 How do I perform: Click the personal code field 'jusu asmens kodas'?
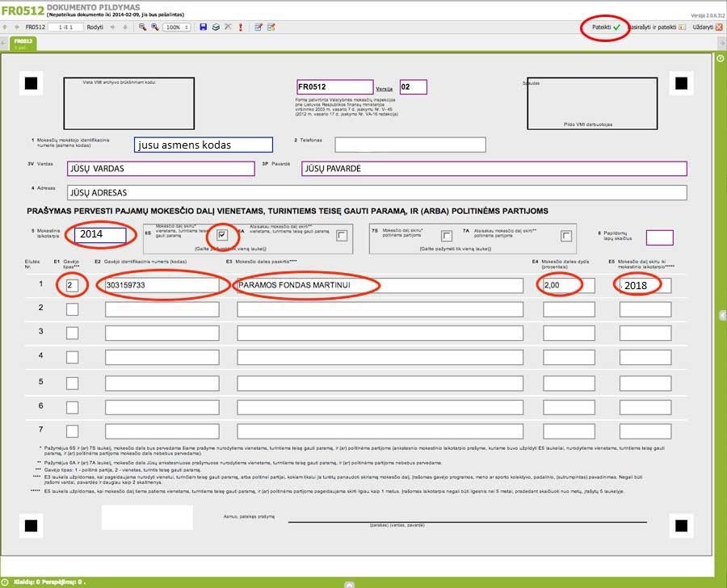coord(204,145)
